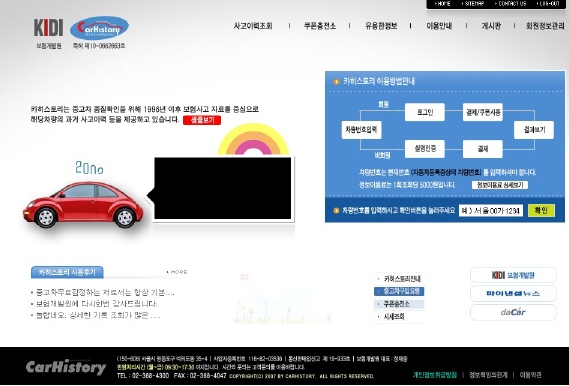Open the CONTACT US link in the top bar
The image size is (569, 386).
pos(511,4)
